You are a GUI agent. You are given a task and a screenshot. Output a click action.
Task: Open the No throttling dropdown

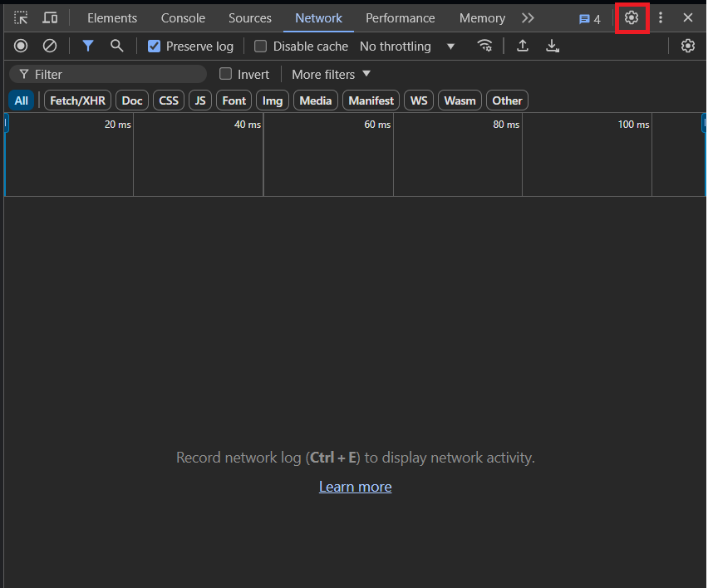point(407,46)
